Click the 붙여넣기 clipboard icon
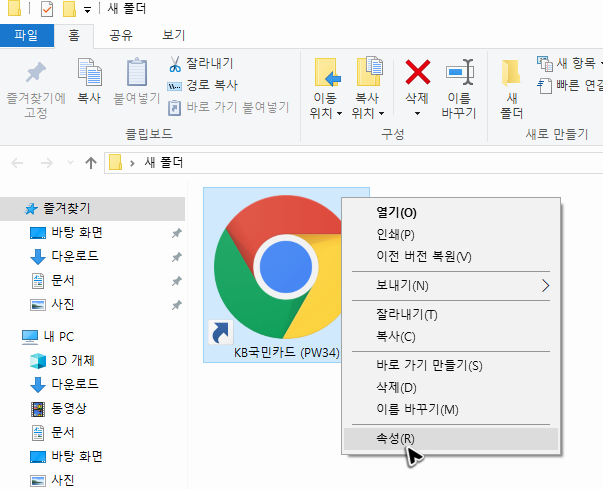Screen dimensions: 603x489 [137, 72]
